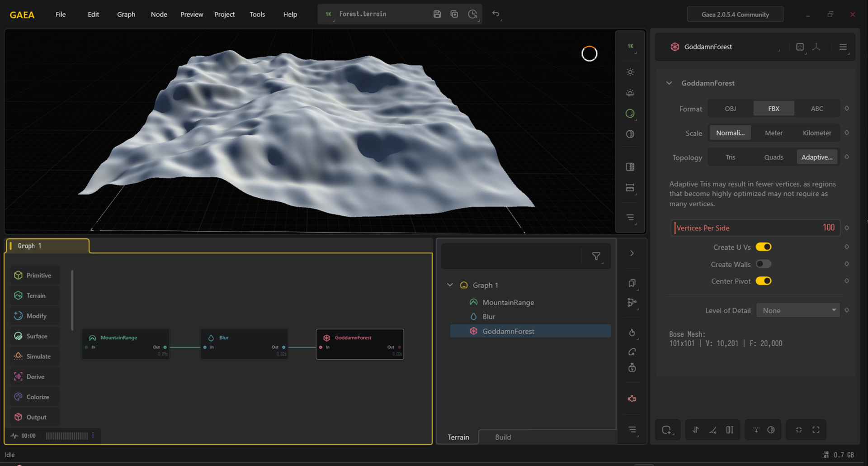Image resolution: width=868 pixels, height=466 pixels.
Task: Turn off the Center Pivot toggle
Action: tap(764, 281)
